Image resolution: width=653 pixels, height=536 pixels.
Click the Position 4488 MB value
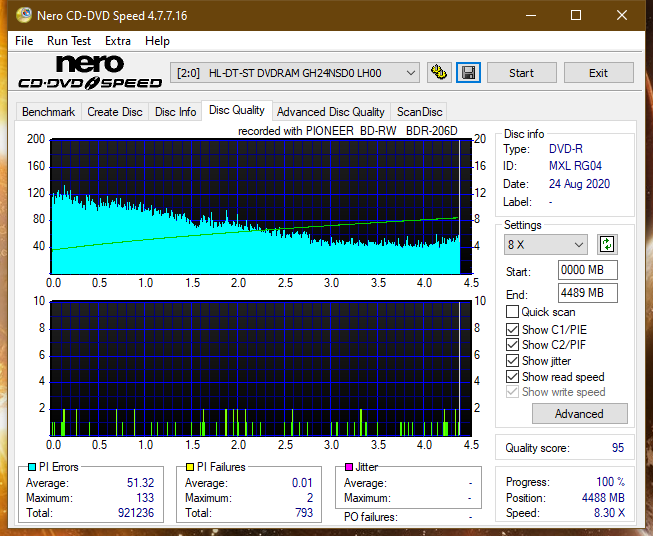point(603,498)
